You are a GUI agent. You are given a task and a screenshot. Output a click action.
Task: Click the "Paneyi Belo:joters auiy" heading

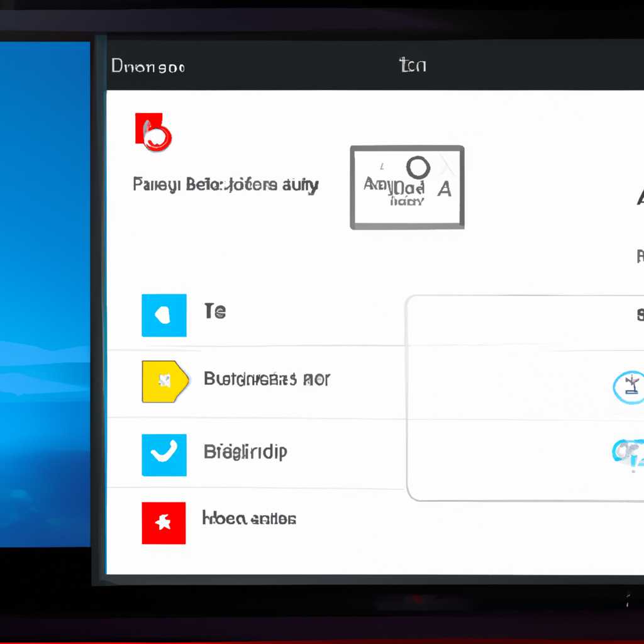226,186
